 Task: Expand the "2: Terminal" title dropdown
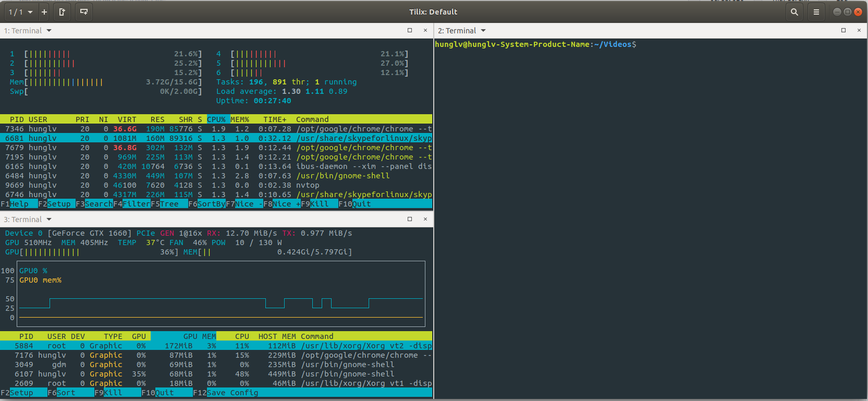(483, 31)
